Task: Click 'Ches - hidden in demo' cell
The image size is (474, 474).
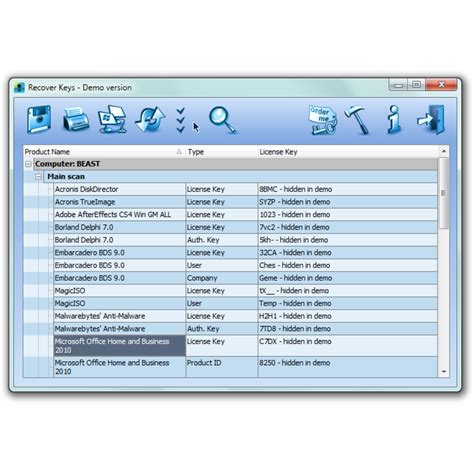Action: coord(348,265)
